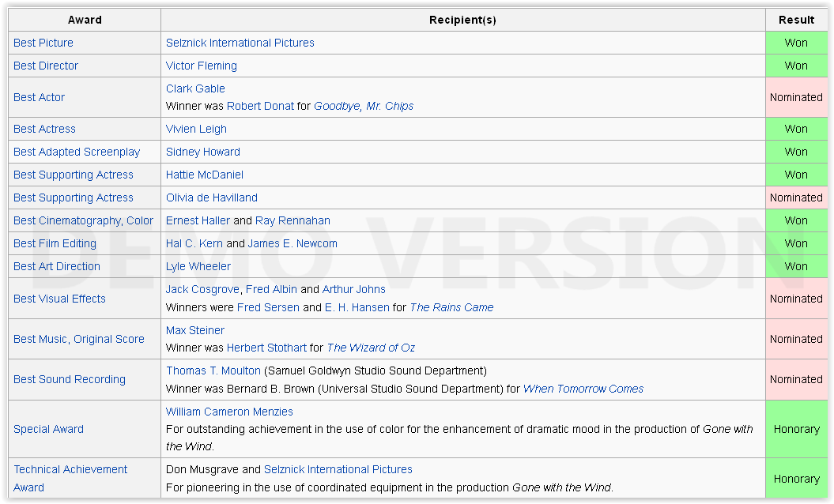This screenshot has width=834, height=504.
Task: Click Best Supporting Actress in Olivia de Havilland's row
Action: (x=74, y=197)
